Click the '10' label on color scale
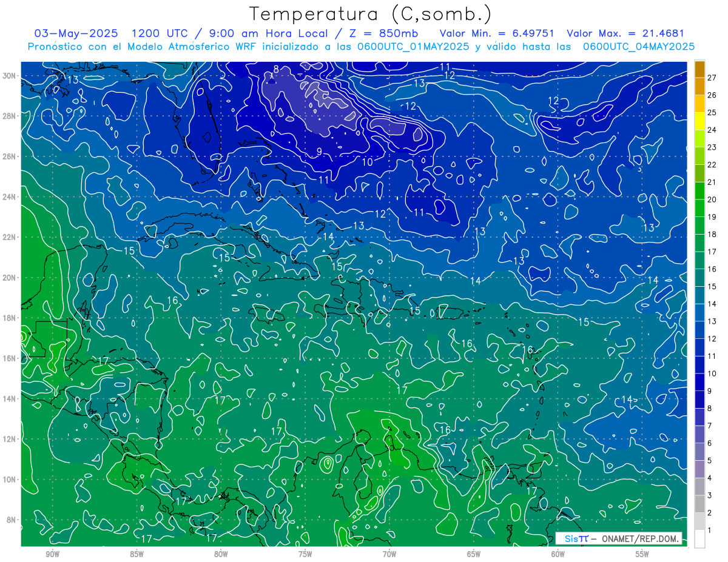Viewport: 728px width, 562px height. tap(712, 373)
